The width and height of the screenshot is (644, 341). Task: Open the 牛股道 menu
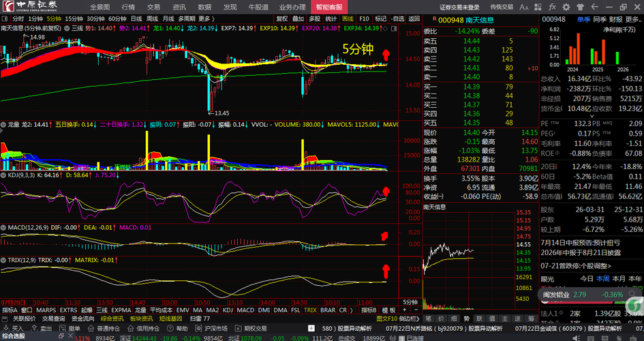pos(258,7)
